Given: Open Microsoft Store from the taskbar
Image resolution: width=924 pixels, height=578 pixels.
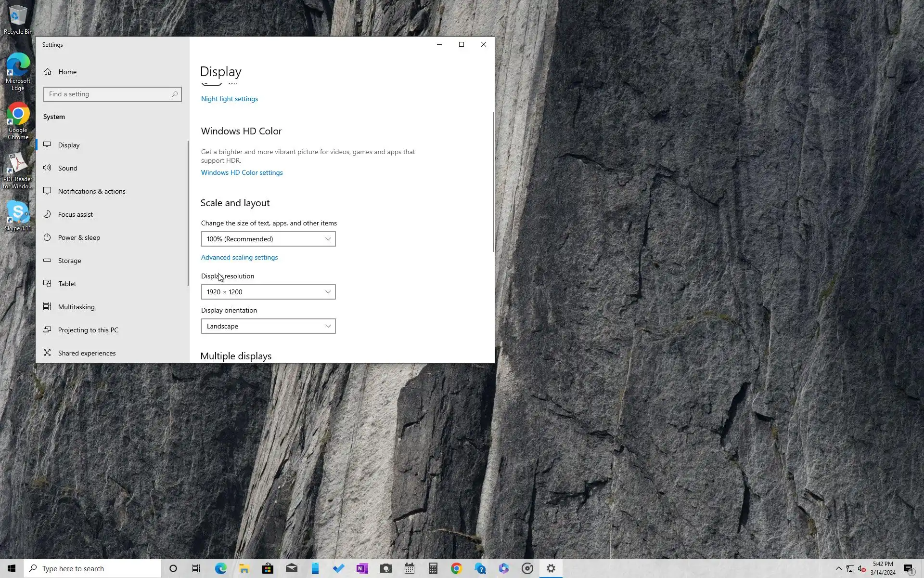Looking at the screenshot, I should click(268, 568).
